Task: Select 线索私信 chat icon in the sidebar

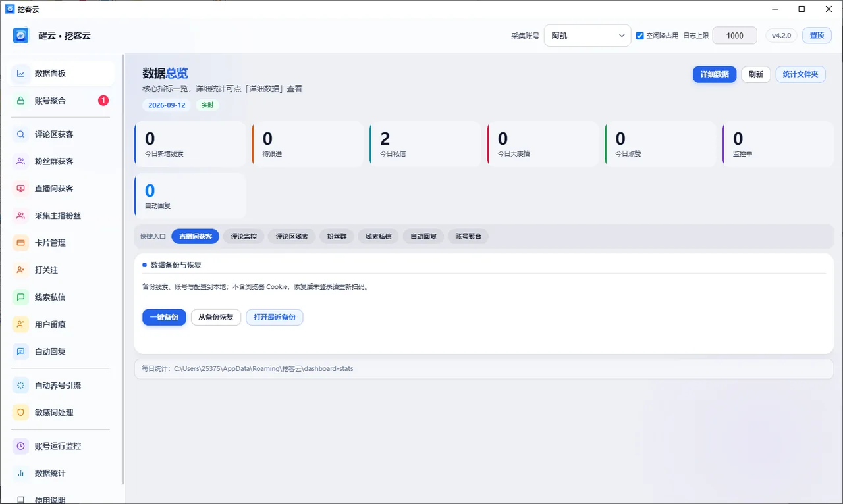Action: tap(21, 297)
